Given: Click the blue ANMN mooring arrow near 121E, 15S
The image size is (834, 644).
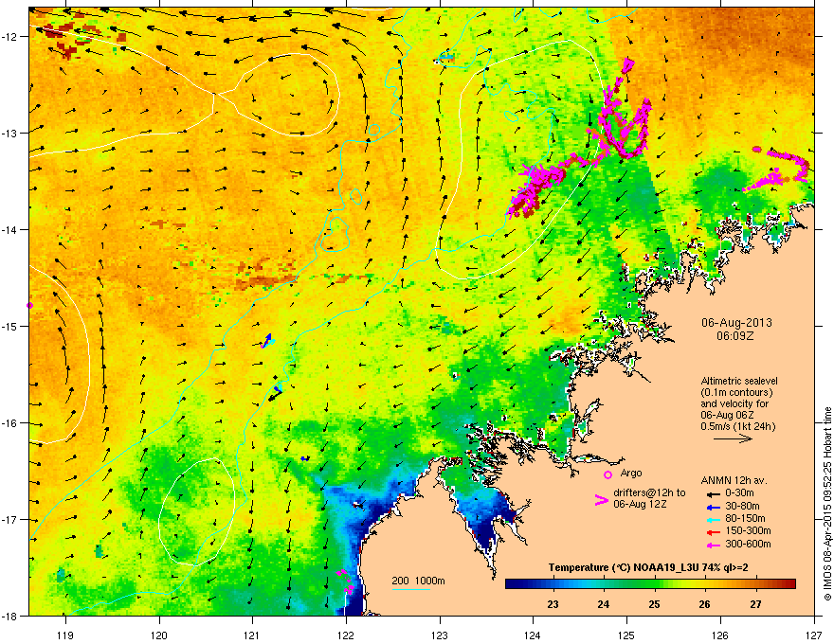Looking at the screenshot, I should [267, 341].
